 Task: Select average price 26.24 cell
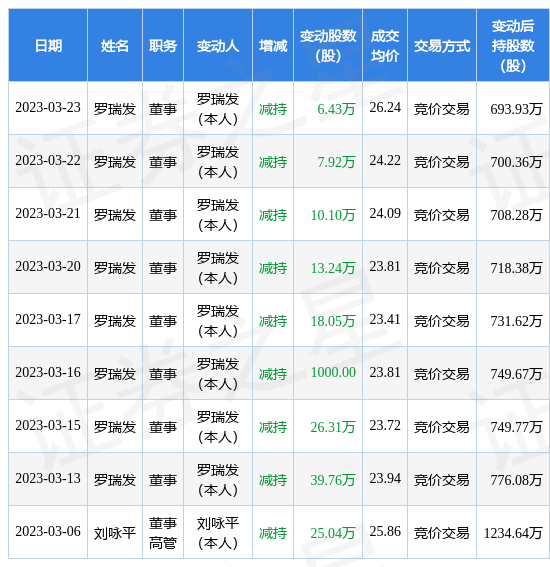tap(385, 108)
